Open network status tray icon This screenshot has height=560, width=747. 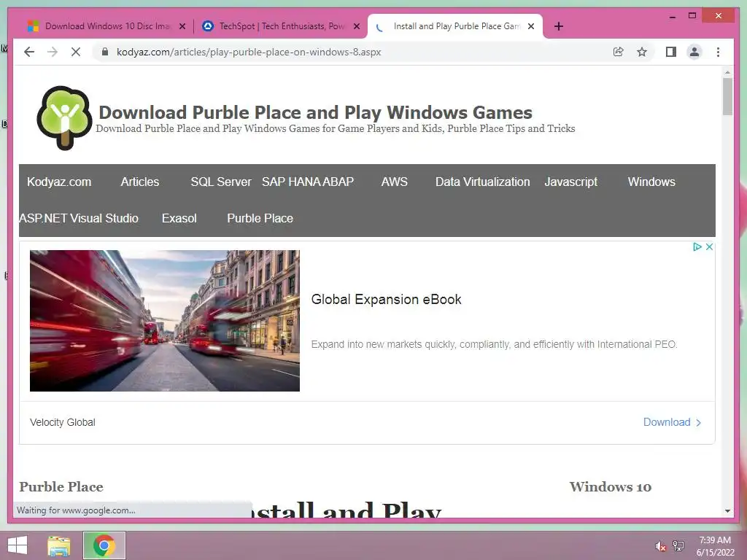(x=678, y=545)
